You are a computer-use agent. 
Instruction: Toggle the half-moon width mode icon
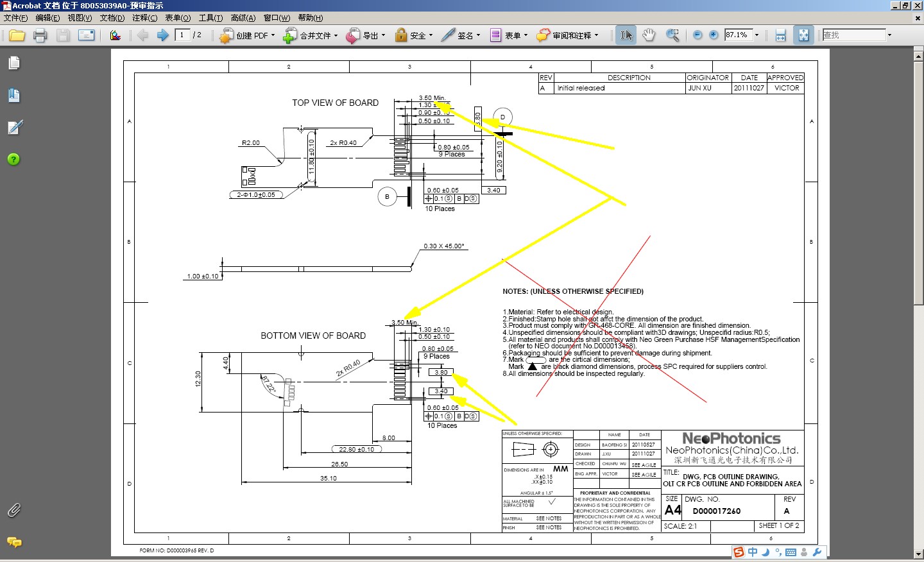coord(766,552)
